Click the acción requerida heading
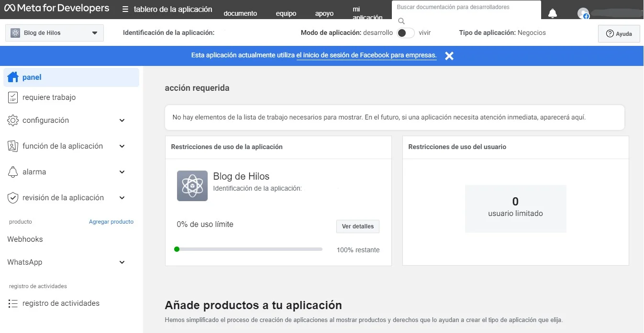 (x=197, y=88)
